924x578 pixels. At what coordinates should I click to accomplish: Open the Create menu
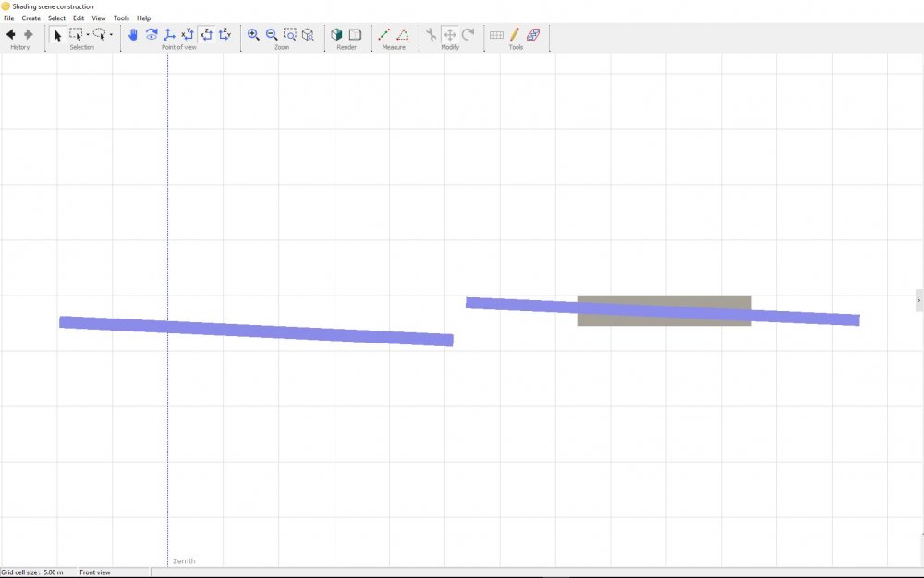(x=31, y=18)
